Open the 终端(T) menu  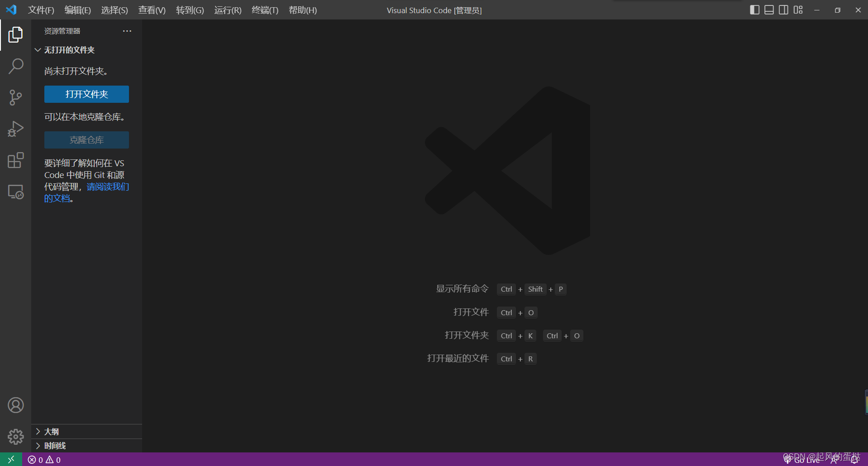pos(265,10)
